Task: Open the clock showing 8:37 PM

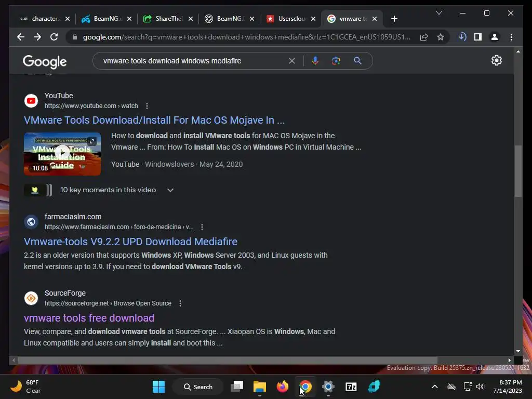Action: pos(508,387)
